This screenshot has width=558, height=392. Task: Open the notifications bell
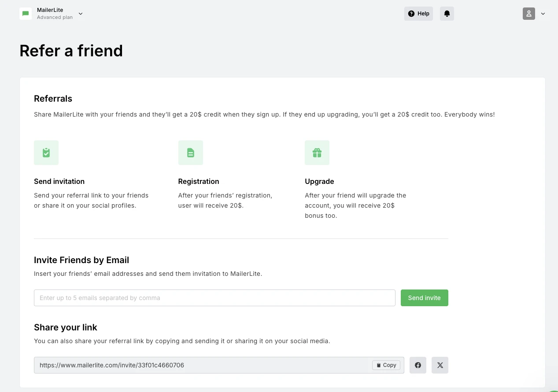click(x=447, y=14)
